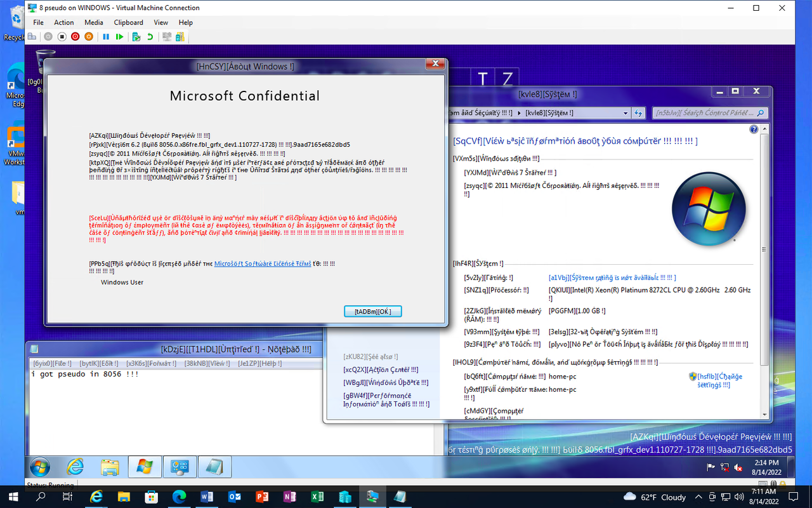
Task: Open Control Panel from the guest taskbar pinned icon
Action: pyautogui.click(x=180, y=467)
